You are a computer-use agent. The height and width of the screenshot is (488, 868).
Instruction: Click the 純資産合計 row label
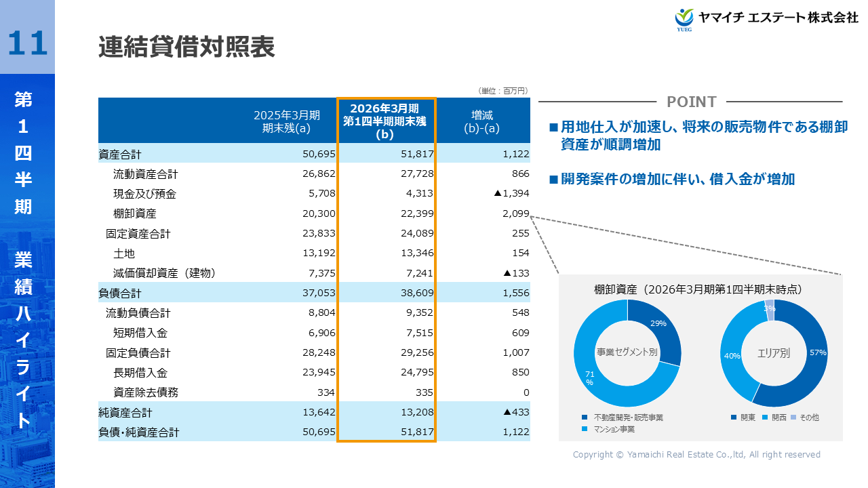pyautogui.click(x=125, y=412)
